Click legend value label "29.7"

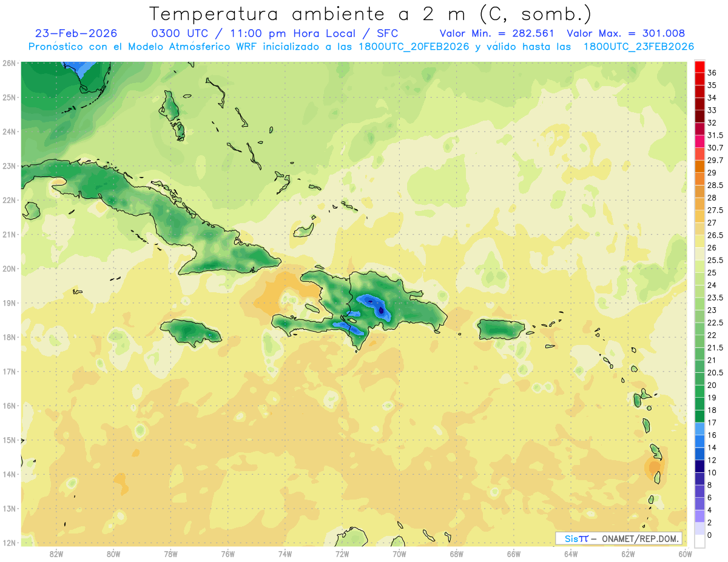[715, 160]
